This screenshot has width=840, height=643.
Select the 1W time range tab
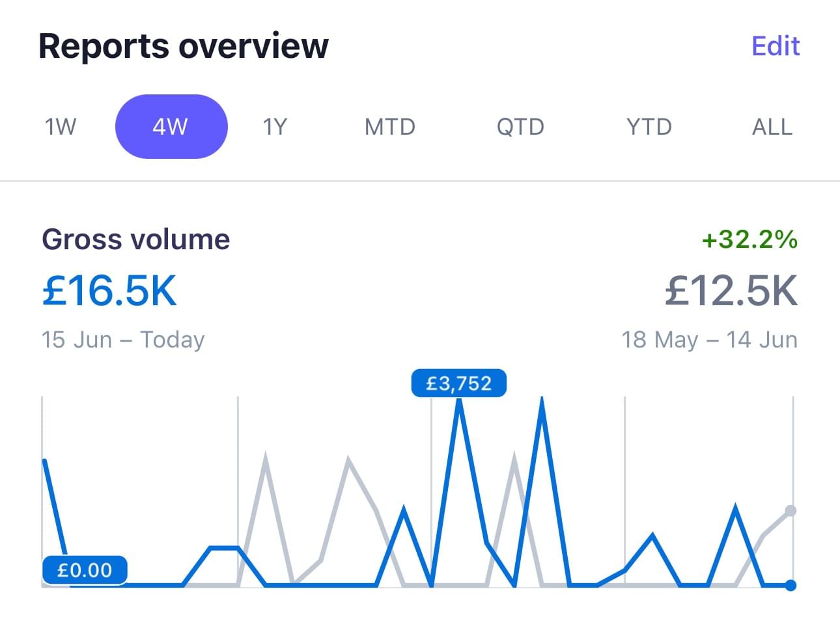(x=61, y=126)
